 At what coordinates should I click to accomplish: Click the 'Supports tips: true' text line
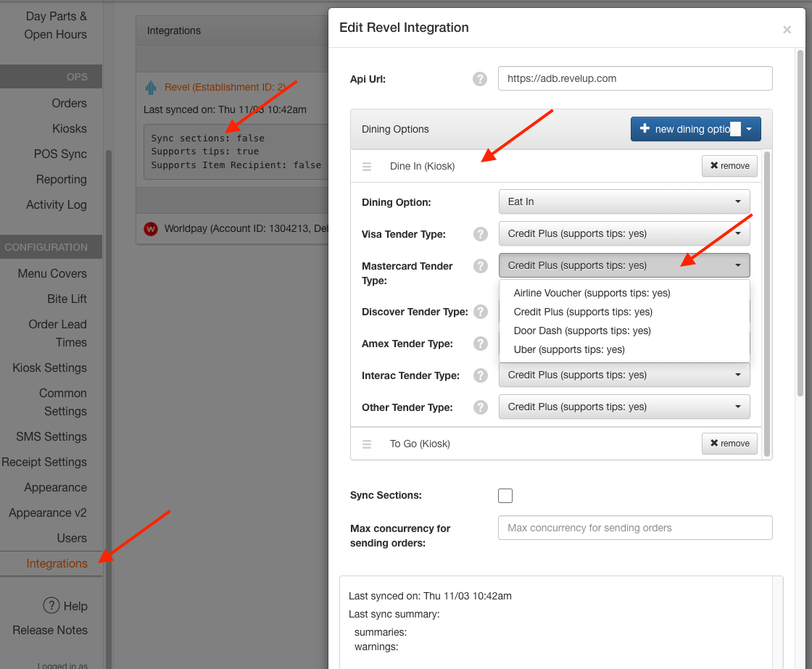pos(205,151)
